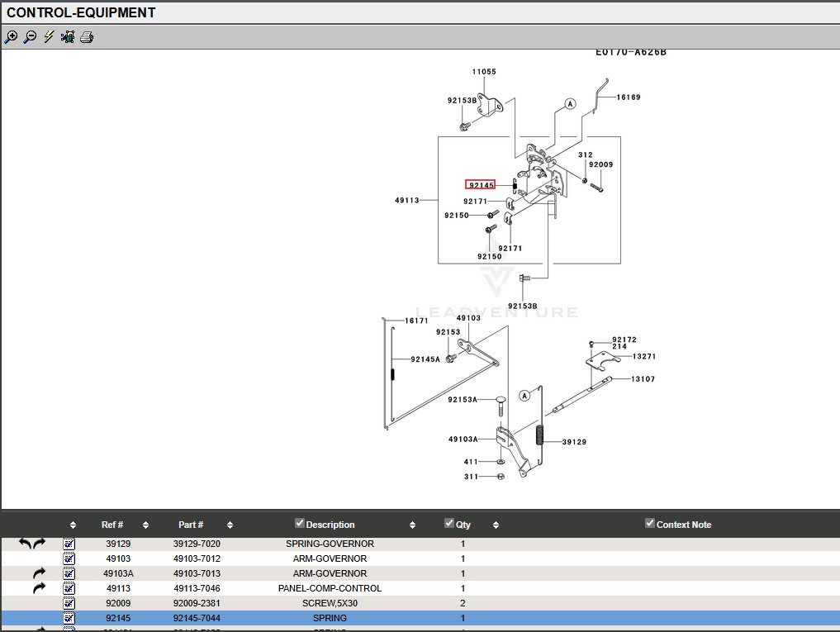The width and height of the screenshot is (840, 632).
Task: Click the curved arrow in the 49113 row
Action: [39, 589]
